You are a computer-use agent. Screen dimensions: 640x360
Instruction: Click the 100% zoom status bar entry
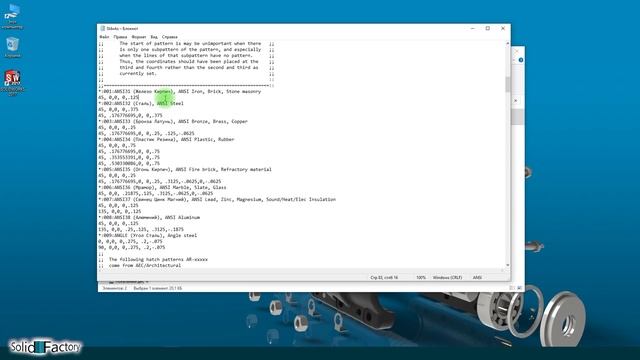[421, 278]
